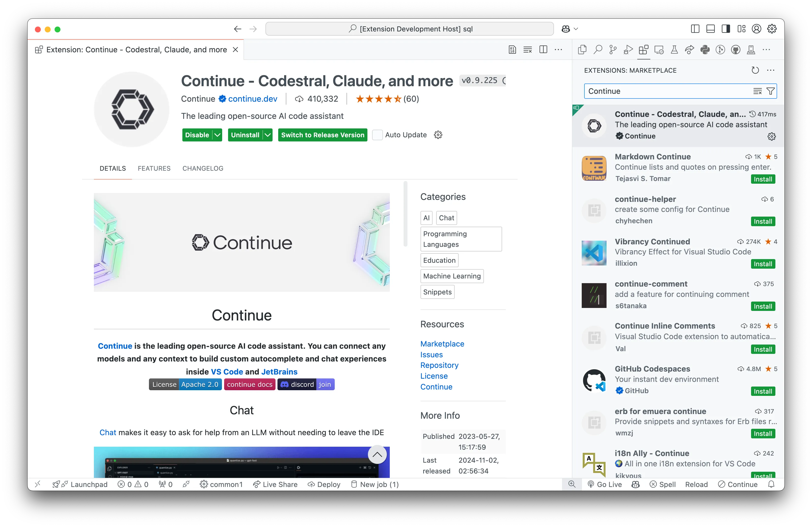
Task: Open the Explorer view in activity bar
Action: click(x=582, y=50)
